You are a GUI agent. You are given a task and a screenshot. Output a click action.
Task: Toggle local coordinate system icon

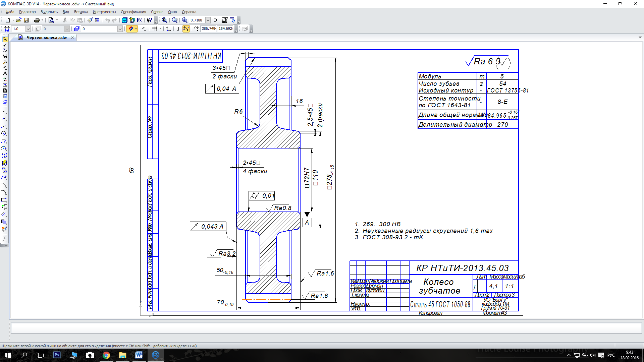[x=168, y=29]
